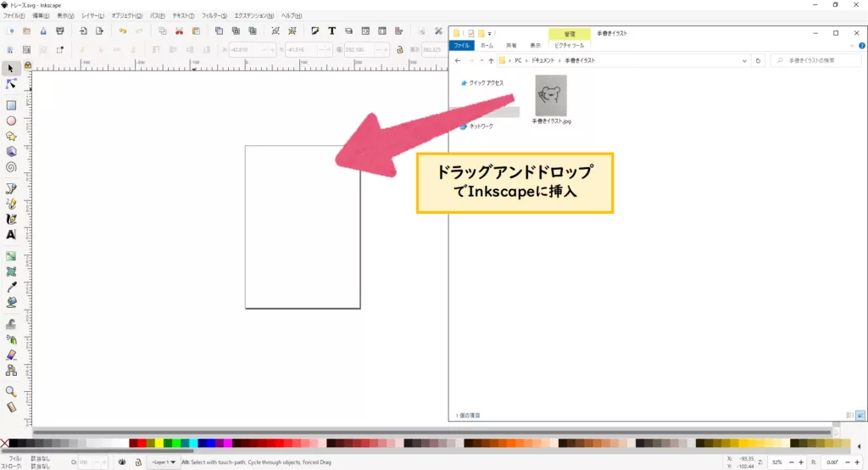Expand the Explorer ribbon chevron

click(x=852, y=46)
